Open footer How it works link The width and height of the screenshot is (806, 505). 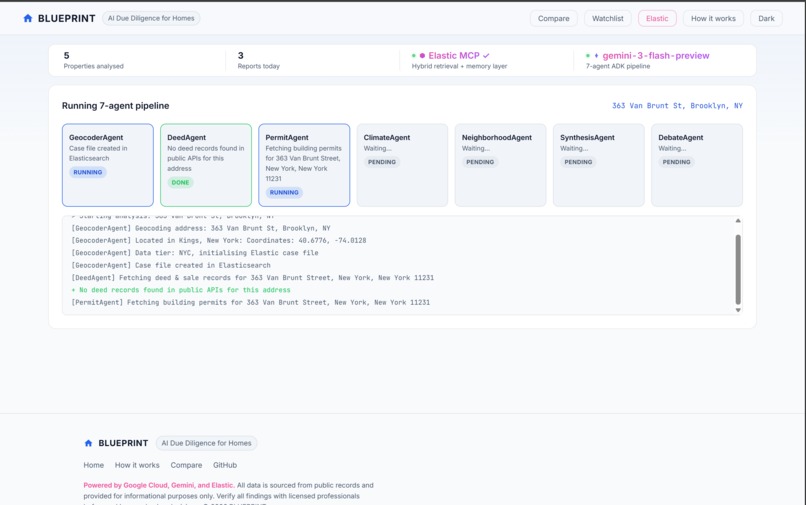pos(137,465)
